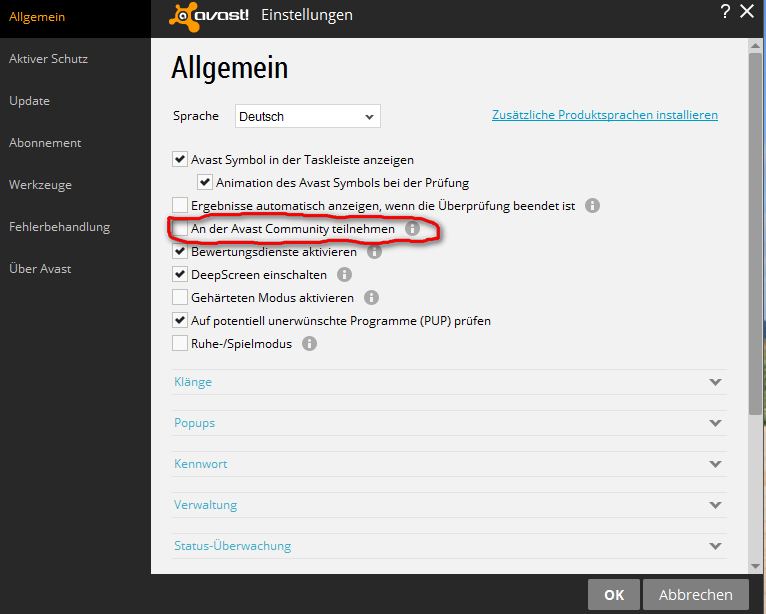Enable Ergebnisse automatisch anzeigen checkbox
Image resolution: width=766 pixels, height=614 pixels.
[180, 205]
